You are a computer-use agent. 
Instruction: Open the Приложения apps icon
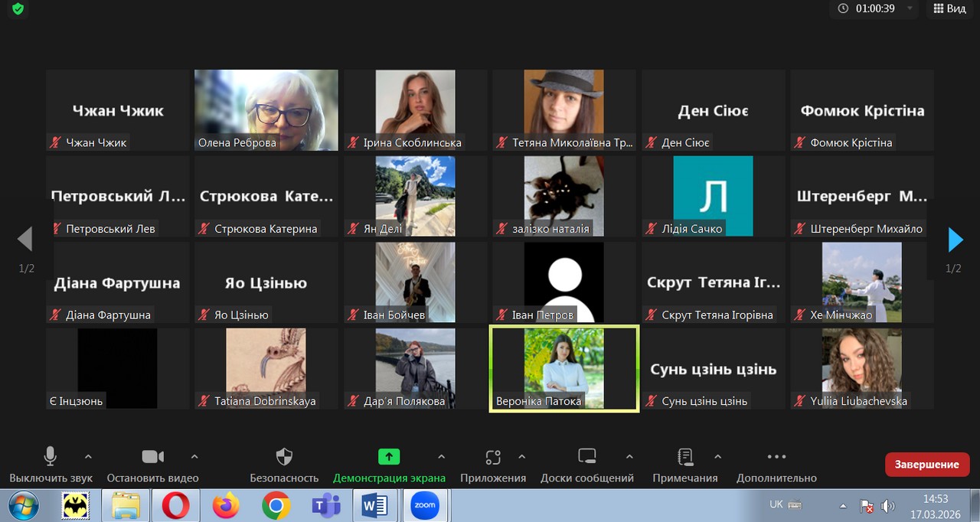[x=493, y=458]
